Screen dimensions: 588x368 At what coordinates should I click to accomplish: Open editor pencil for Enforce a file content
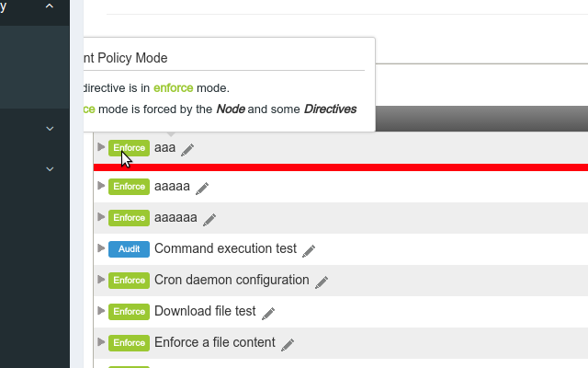(288, 344)
